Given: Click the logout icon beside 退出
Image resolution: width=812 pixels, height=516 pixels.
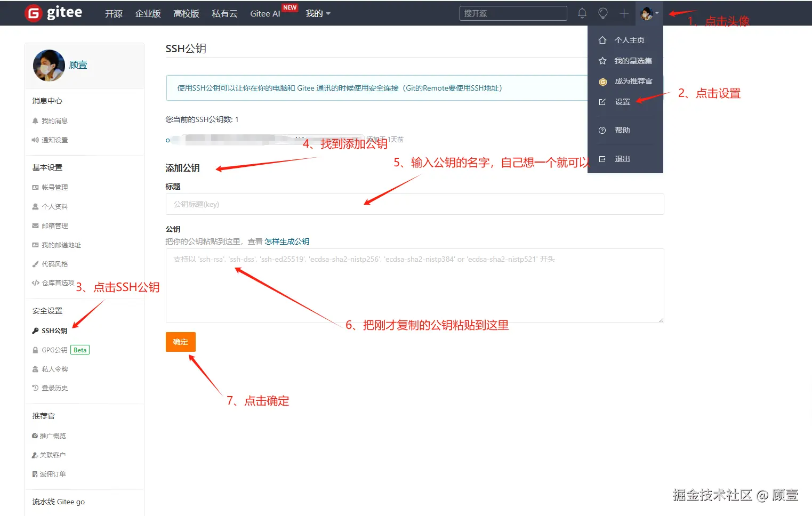Looking at the screenshot, I should point(602,159).
